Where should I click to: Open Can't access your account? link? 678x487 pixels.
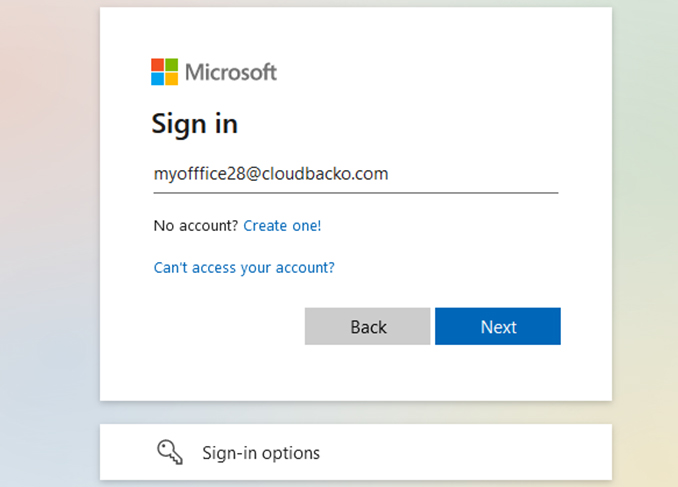pyautogui.click(x=244, y=268)
